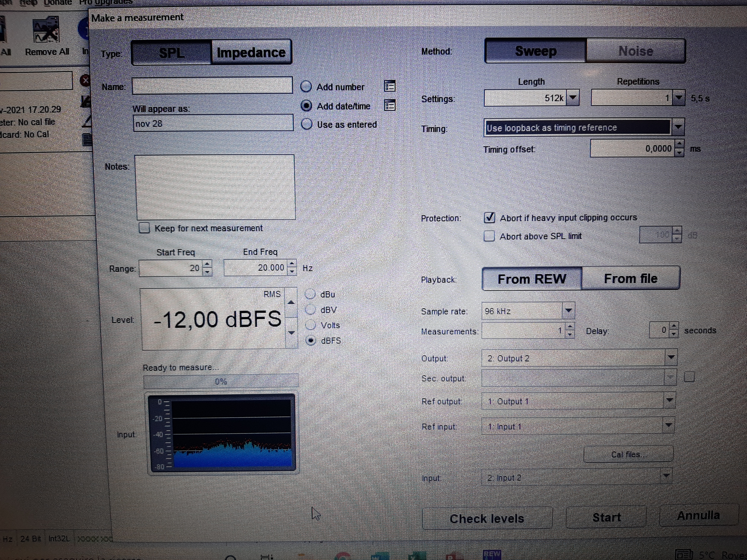747x560 pixels.
Task: Click the Timing offset value field
Action: [x=632, y=149]
